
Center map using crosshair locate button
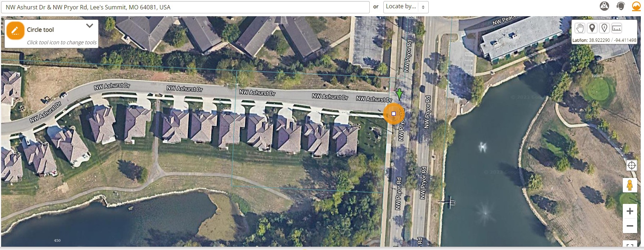coord(632,165)
